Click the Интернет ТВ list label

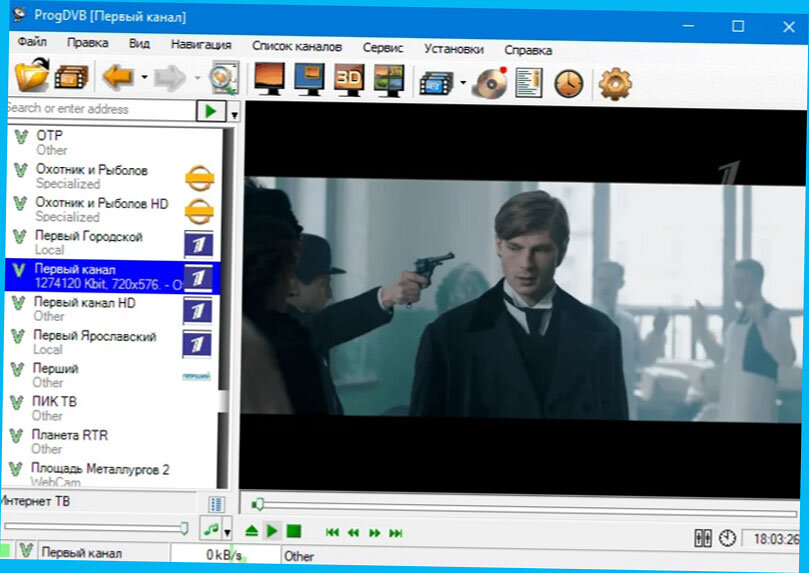(35, 501)
